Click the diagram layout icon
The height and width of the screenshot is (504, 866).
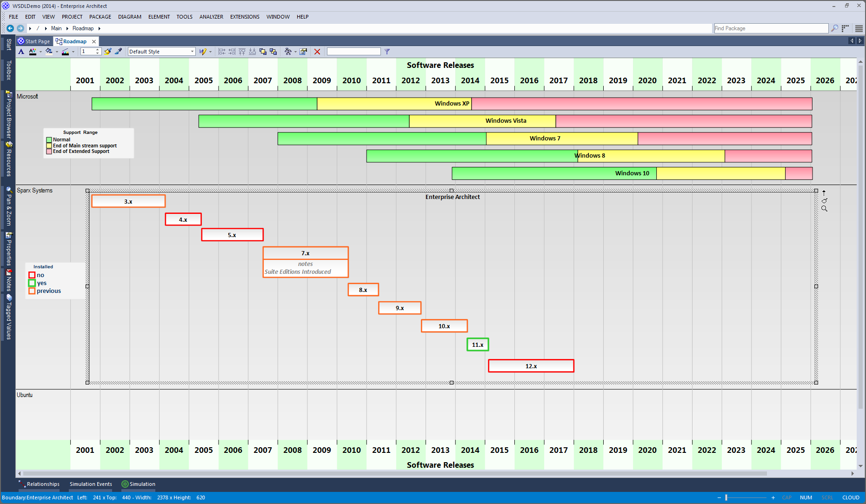coord(288,52)
